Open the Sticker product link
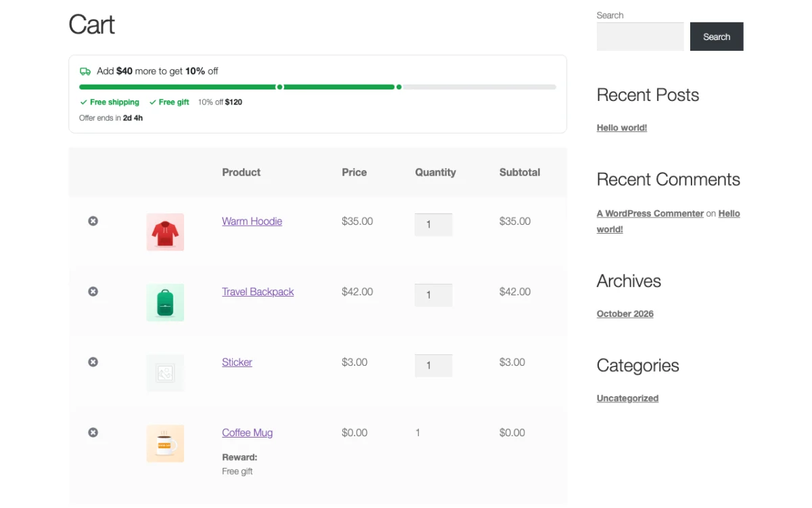812x508 pixels. click(x=237, y=362)
